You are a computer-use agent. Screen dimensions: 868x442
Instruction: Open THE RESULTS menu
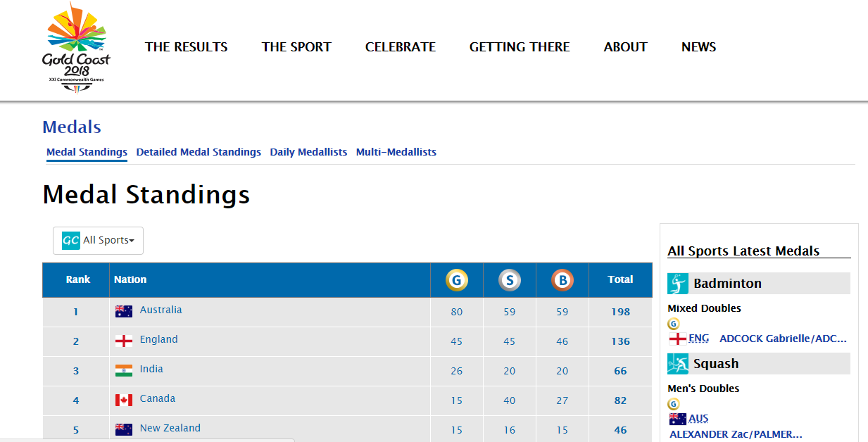click(x=187, y=47)
